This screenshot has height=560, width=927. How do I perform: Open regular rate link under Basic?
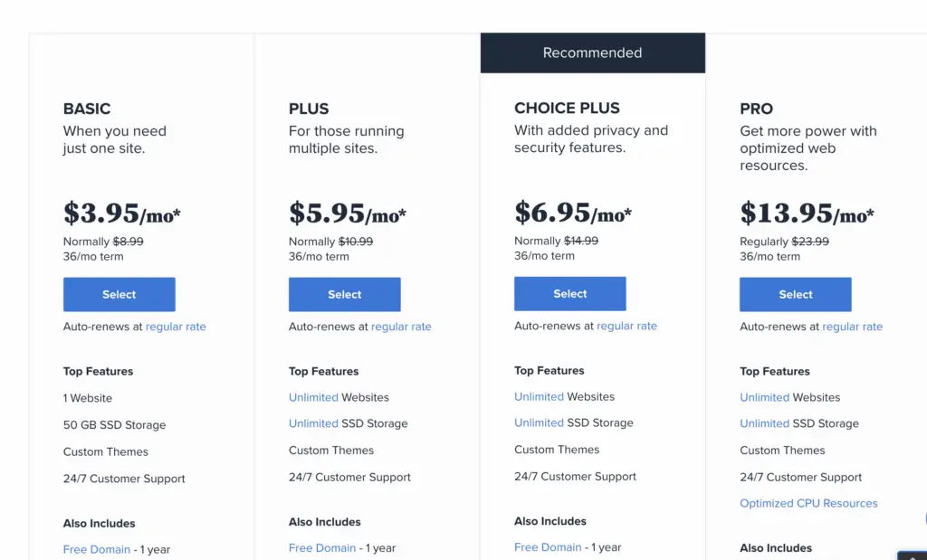(x=176, y=327)
